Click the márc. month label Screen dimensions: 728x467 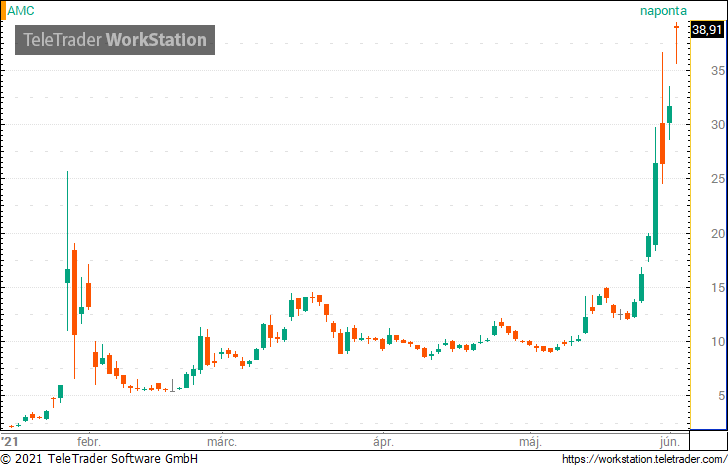[x=222, y=441]
